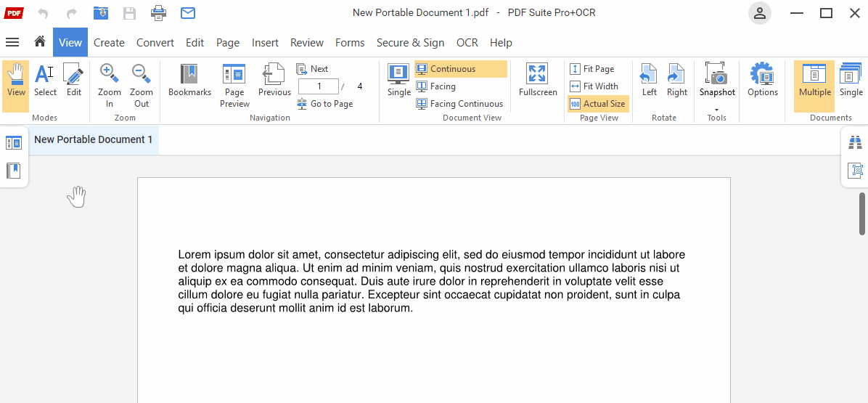Rotate the page Right
The width and height of the screenshot is (868, 403).
(676, 81)
